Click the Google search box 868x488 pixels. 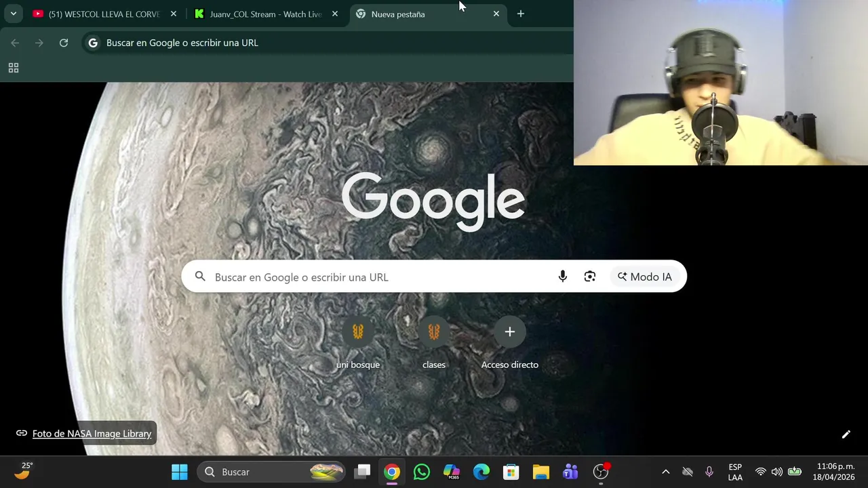pos(434,277)
